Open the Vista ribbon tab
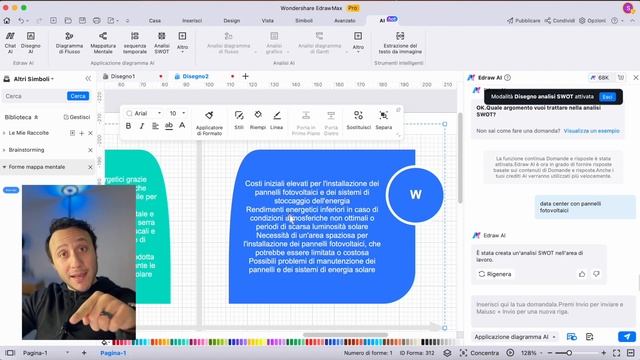 [x=268, y=20]
